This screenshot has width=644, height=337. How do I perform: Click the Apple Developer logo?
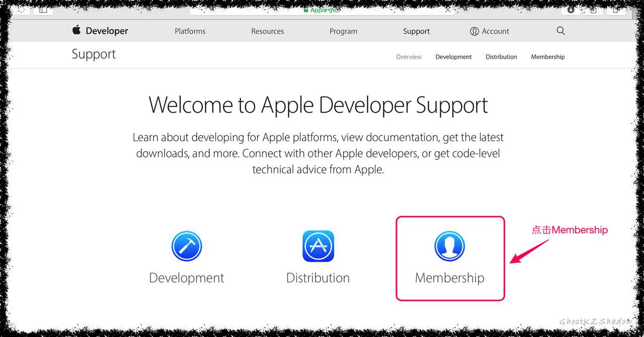pyautogui.click(x=100, y=31)
